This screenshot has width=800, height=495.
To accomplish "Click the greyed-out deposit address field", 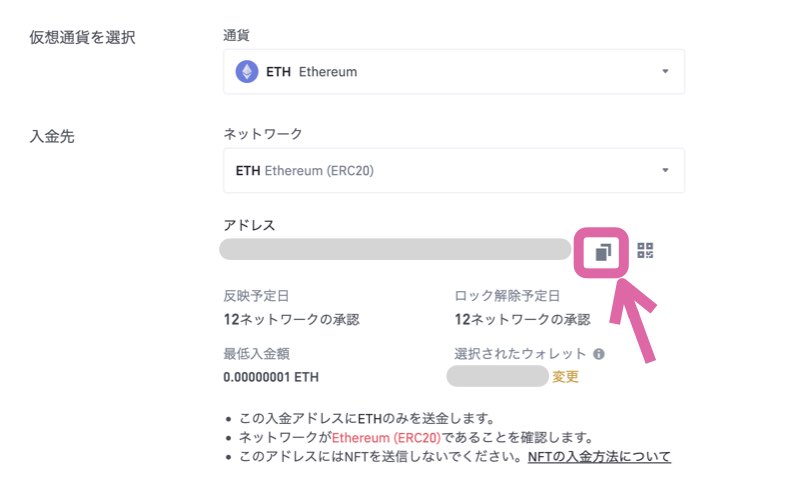I will [395, 249].
